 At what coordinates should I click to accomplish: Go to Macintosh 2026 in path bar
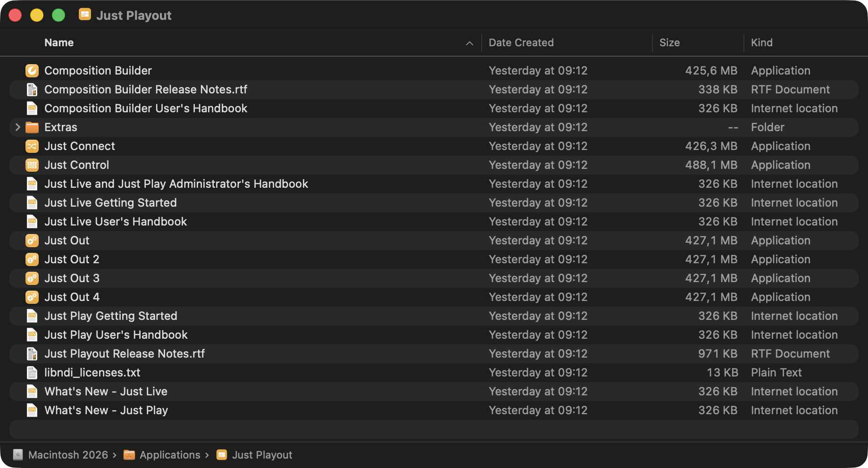[68, 455]
